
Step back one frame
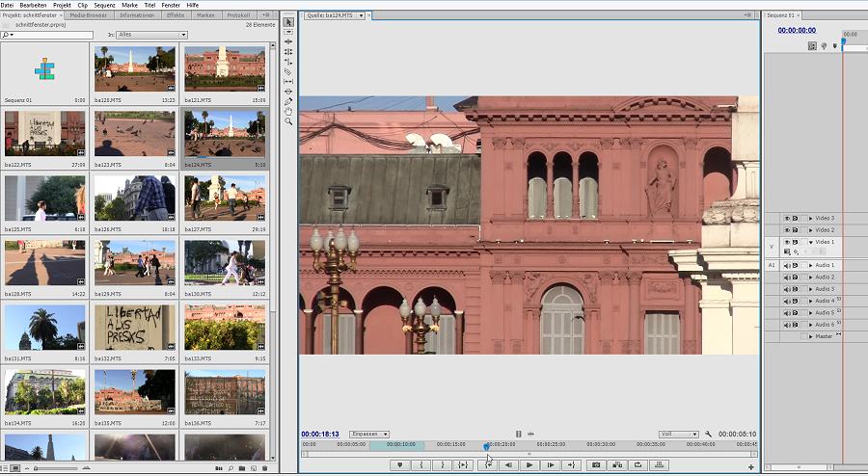point(508,465)
